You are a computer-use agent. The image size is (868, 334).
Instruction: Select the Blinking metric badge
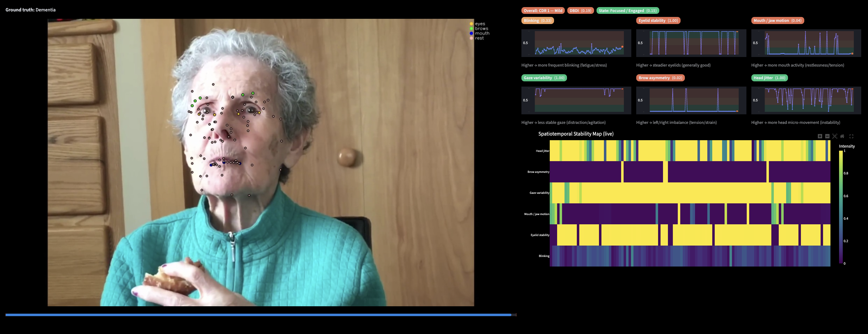(537, 21)
